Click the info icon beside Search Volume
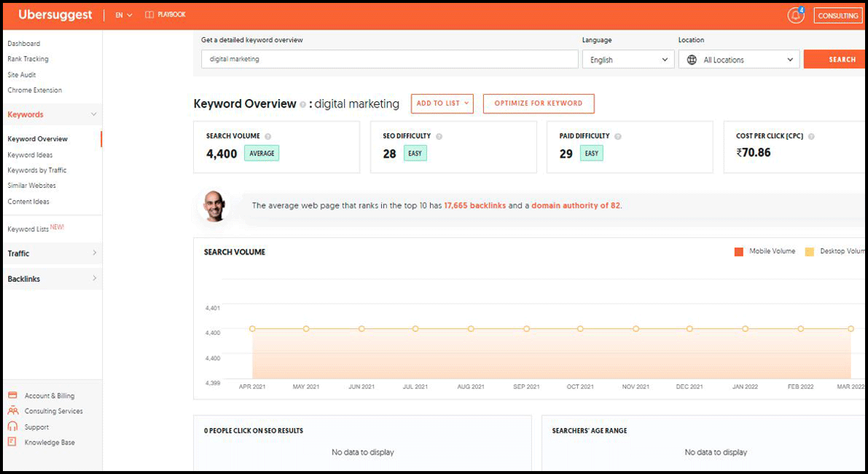 pyautogui.click(x=268, y=136)
